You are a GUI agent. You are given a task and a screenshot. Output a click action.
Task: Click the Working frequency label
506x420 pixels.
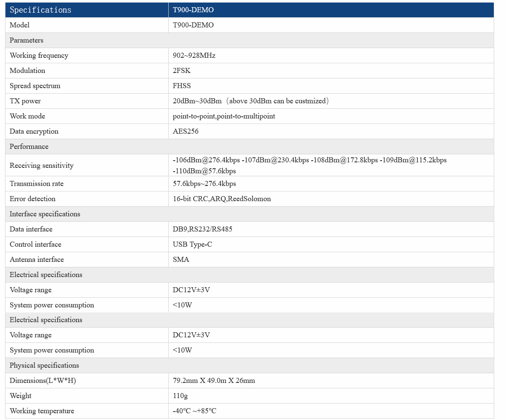39,56
